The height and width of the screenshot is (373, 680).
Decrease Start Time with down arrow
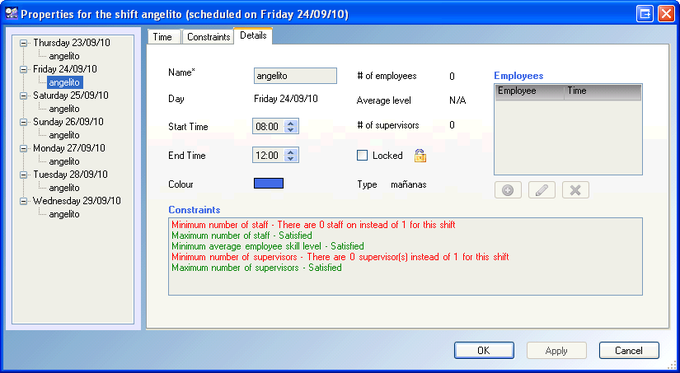(x=291, y=130)
